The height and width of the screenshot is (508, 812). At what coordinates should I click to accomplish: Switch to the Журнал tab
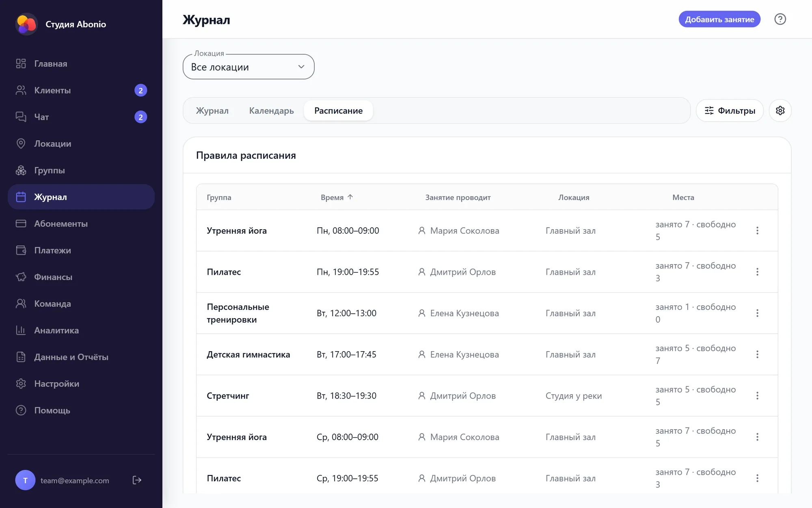(212, 111)
